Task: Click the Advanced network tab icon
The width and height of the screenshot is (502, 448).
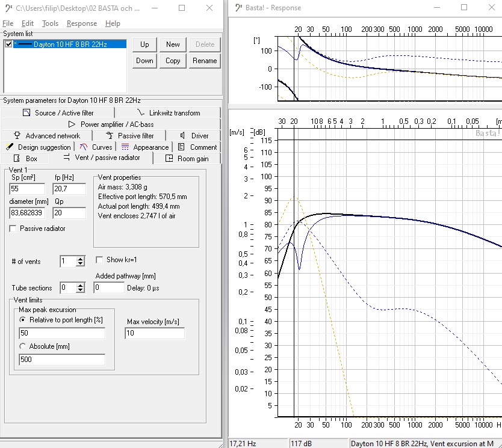Action: coord(17,135)
